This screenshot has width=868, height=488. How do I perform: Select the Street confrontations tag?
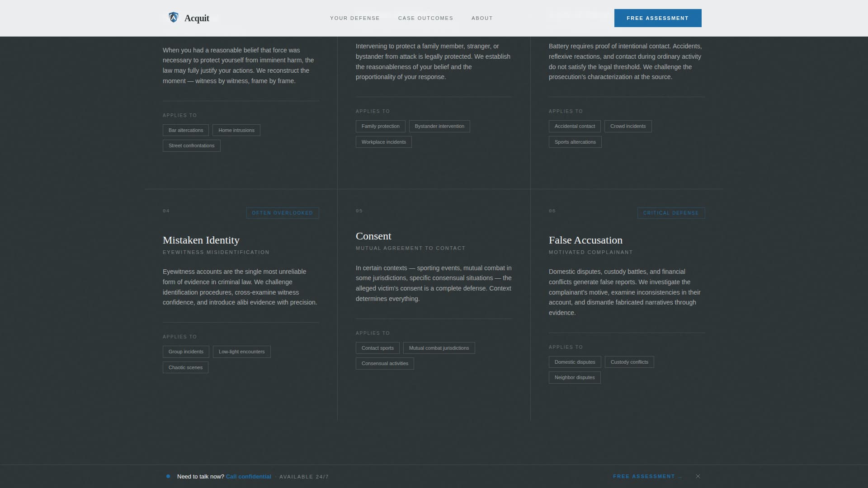coord(191,145)
